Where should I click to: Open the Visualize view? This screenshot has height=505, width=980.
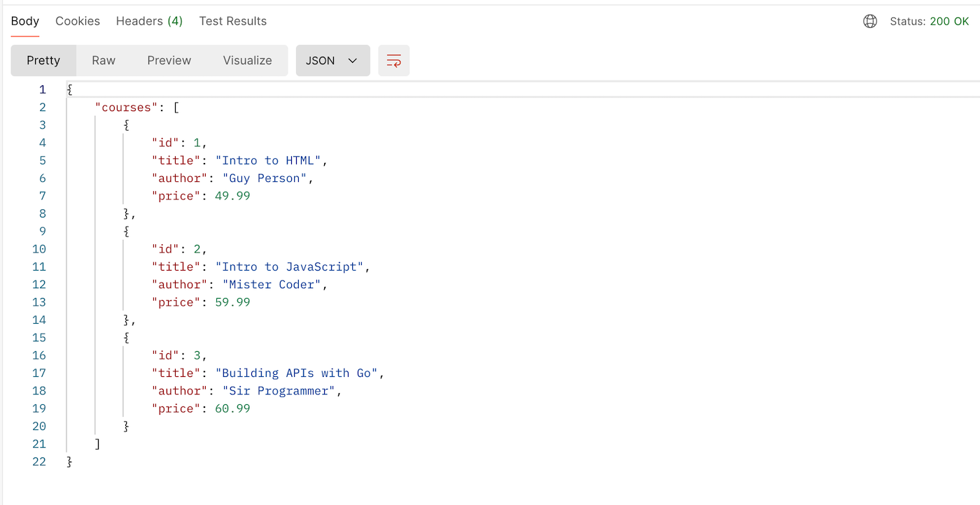point(247,60)
